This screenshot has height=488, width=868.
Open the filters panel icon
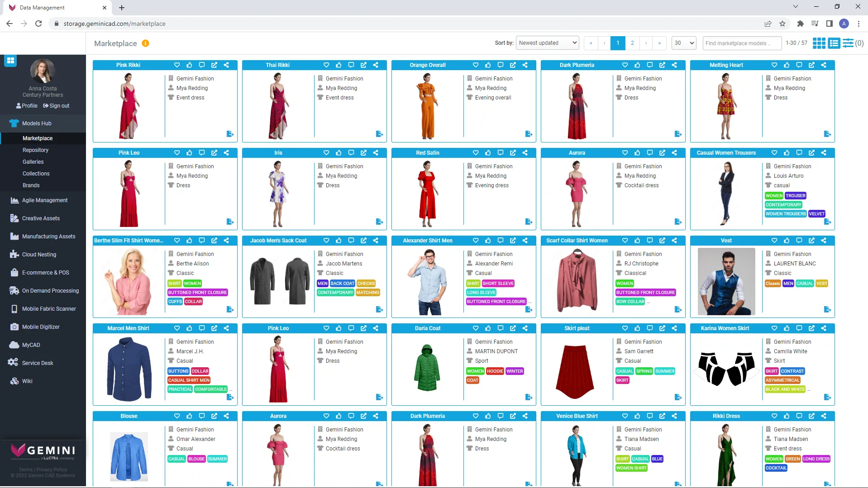tap(848, 43)
